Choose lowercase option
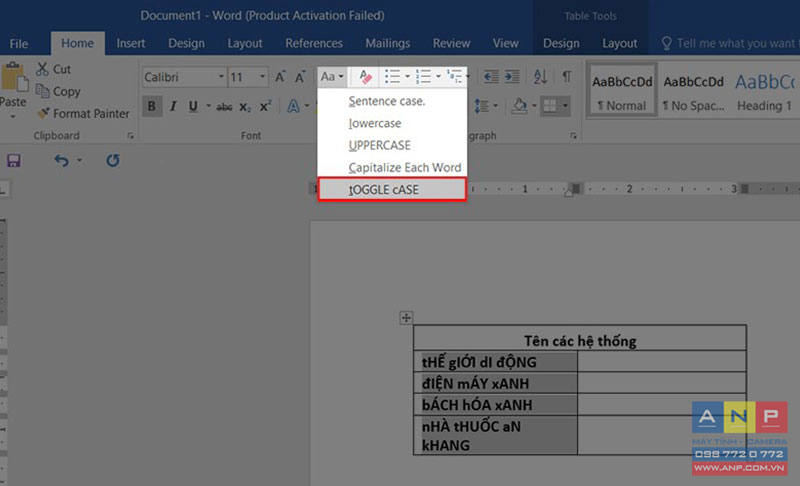 click(392, 123)
